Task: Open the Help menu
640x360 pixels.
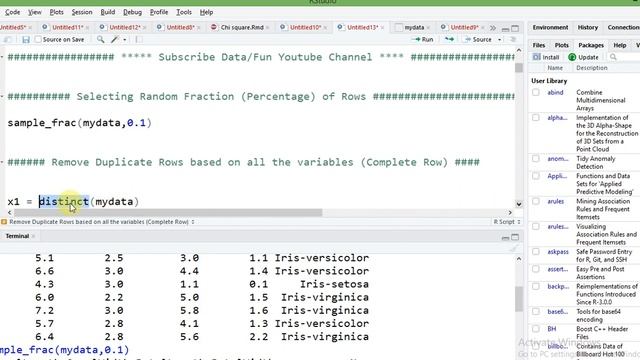Action: click(x=206, y=12)
